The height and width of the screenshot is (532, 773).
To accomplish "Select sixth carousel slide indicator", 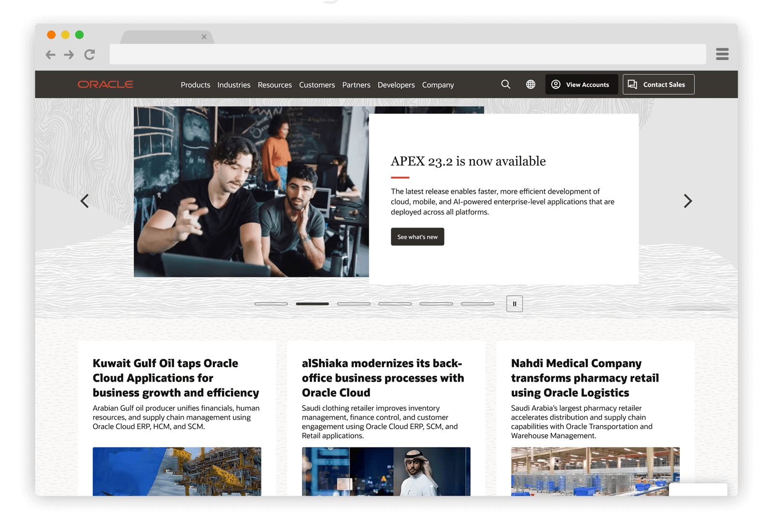I will tap(477, 304).
